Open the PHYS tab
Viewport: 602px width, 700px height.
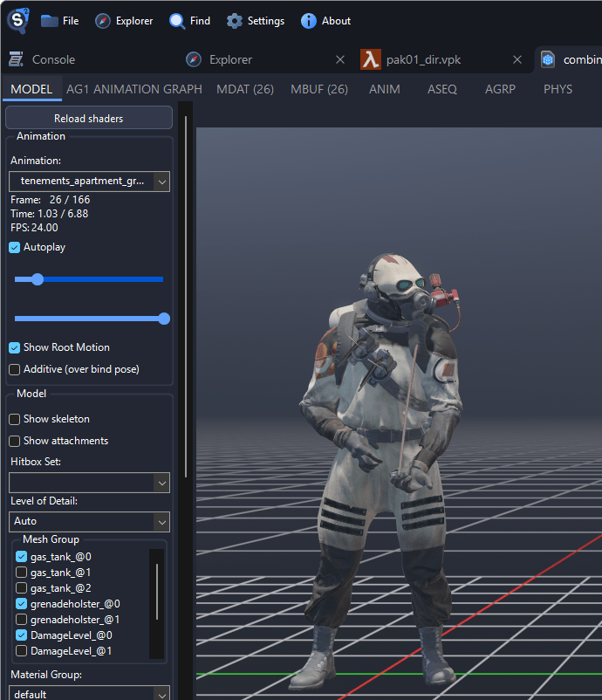(558, 89)
